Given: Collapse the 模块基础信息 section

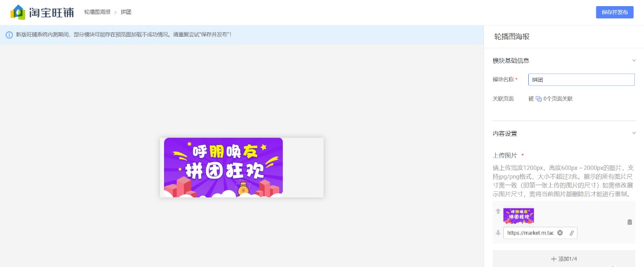Looking at the screenshot, I should pos(634,61).
